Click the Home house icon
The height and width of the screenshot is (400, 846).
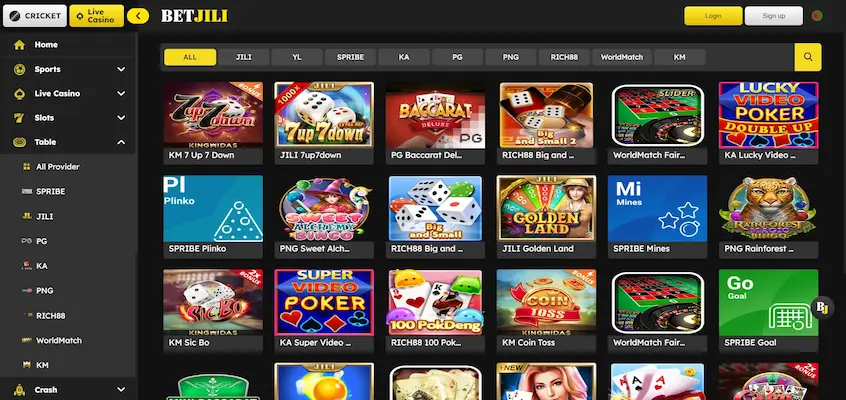[19, 45]
